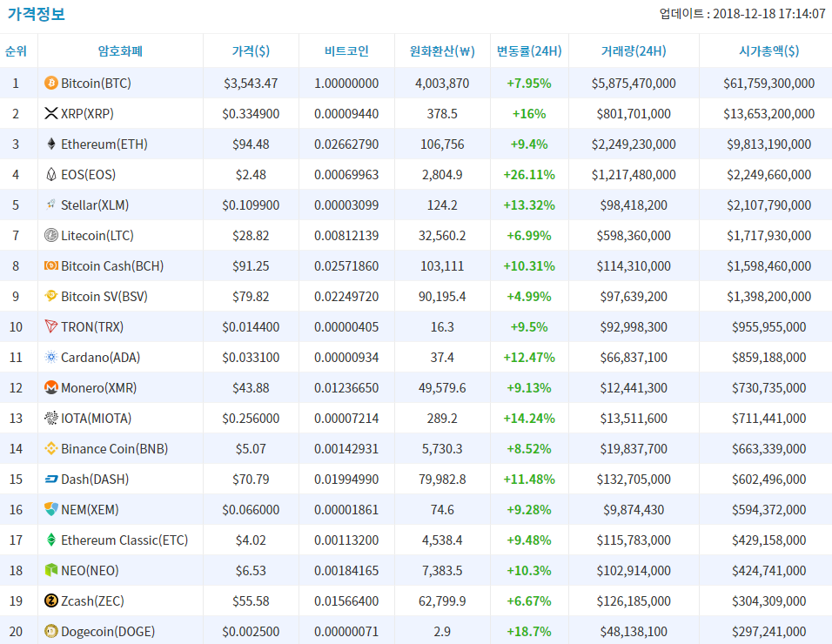Viewport: 832px width, 644px height.
Task: Open the Stellar(XLM) link
Action: pyautogui.click(x=95, y=205)
